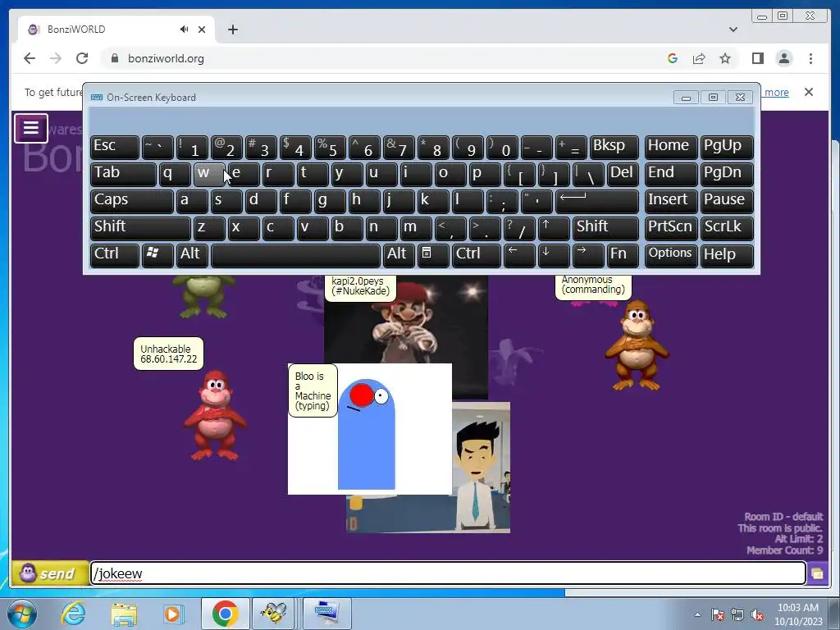This screenshot has width=840, height=630.
Task: Click the Google icon in address bar
Action: [x=673, y=58]
